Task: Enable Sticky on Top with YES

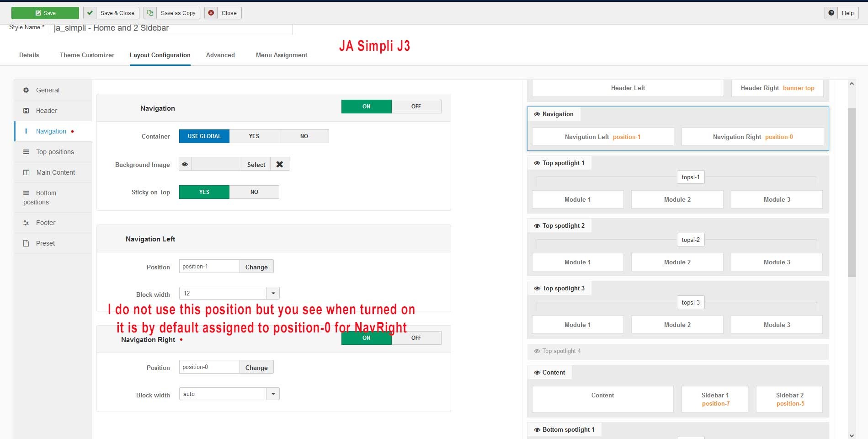Action: [204, 192]
